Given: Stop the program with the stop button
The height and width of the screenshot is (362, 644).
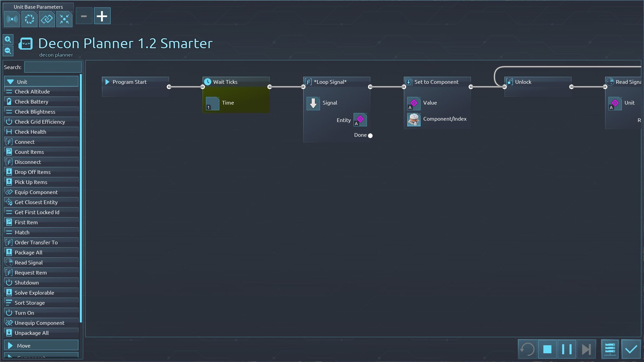Looking at the screenshot, I should [547, 349].
